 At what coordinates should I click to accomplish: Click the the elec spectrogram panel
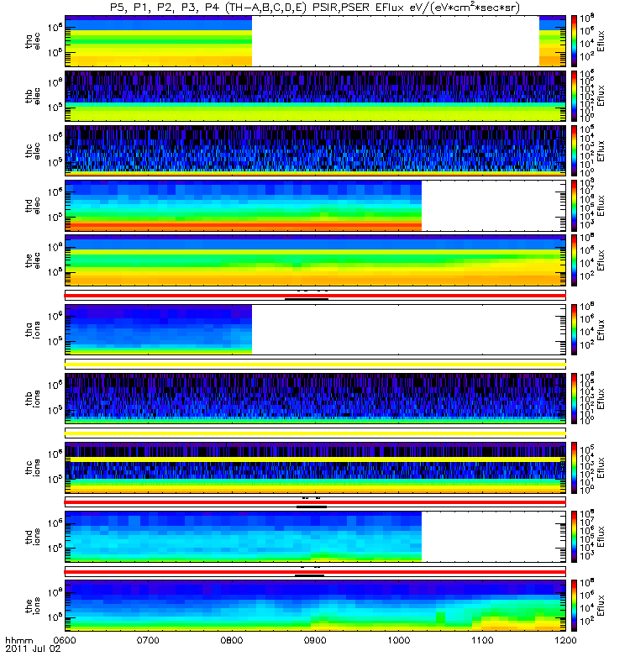point(315,260)
